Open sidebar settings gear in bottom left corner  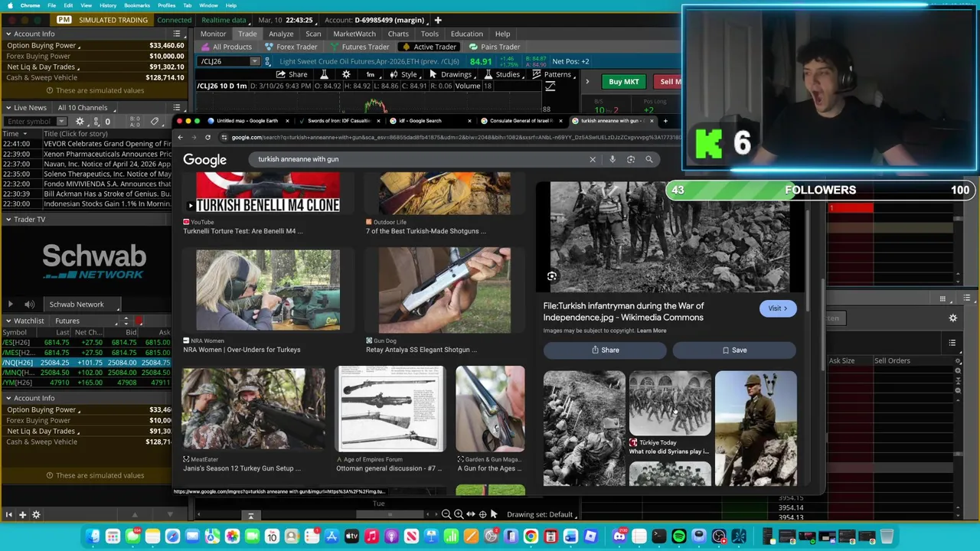36,515
